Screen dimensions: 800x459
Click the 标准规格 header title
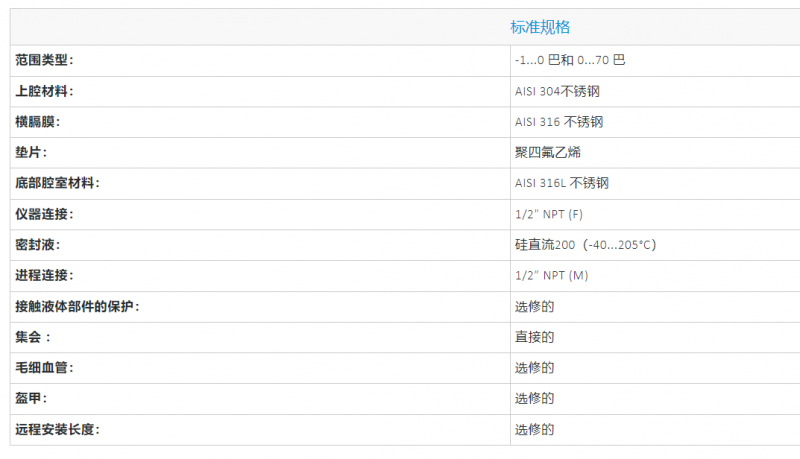(540, 27)
